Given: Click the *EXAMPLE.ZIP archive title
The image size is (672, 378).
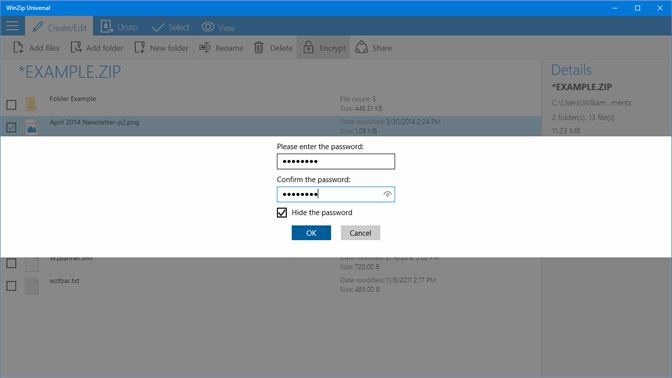Looking at the screenshot, I should click(70, 72).
